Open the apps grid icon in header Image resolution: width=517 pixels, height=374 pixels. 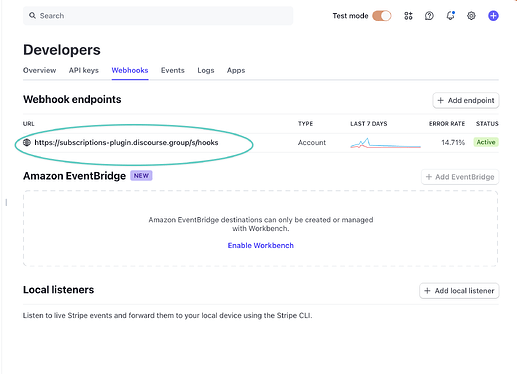click(408, 16)
